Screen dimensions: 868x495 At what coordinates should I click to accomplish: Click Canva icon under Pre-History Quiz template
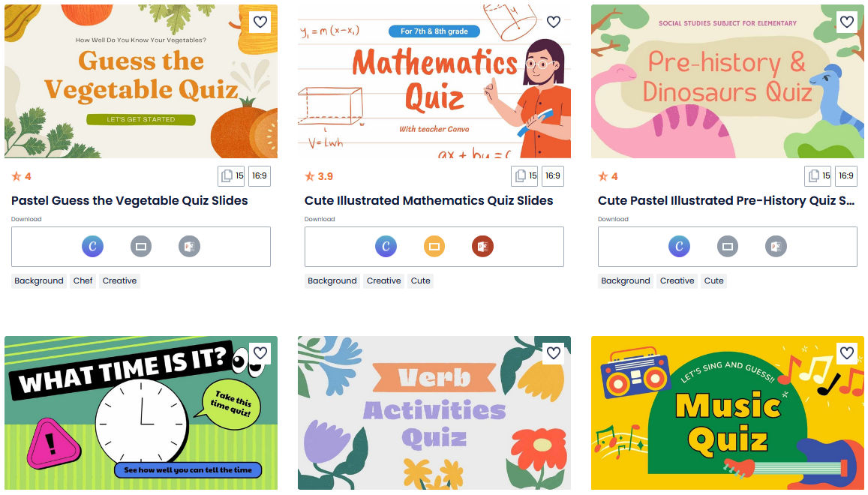[x=679, y=247]
